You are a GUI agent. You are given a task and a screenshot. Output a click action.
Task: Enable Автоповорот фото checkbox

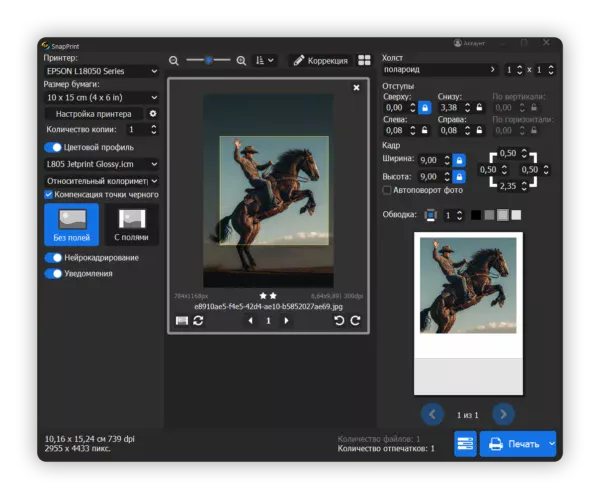click(387, 190)
